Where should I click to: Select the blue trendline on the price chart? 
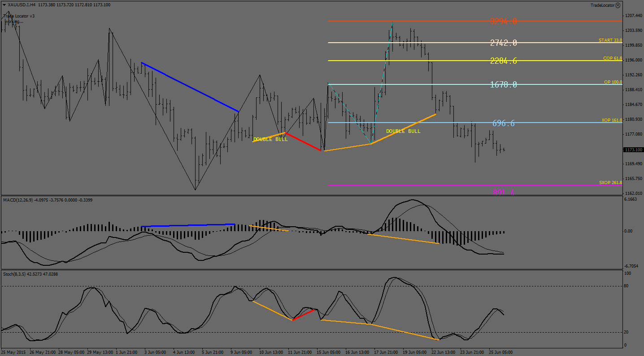pos(190,87)
